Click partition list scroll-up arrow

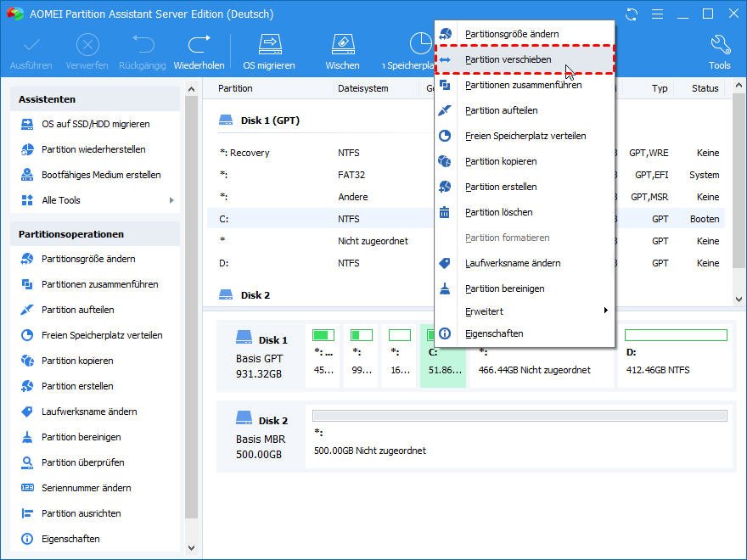click(739, 85)
